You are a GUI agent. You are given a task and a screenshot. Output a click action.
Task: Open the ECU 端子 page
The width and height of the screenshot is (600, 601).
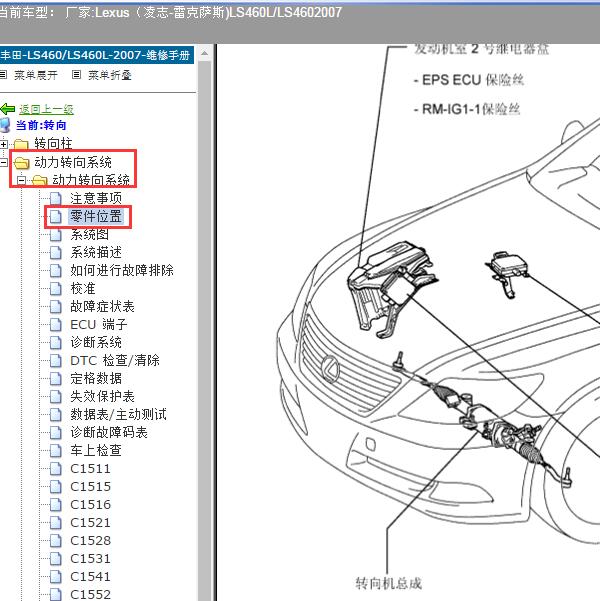[x=99, y=324]
